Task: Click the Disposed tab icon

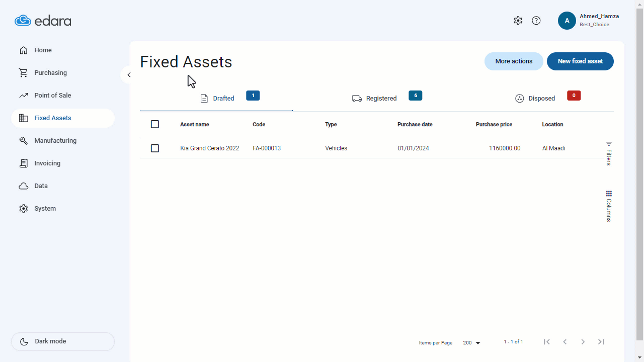Action: click(x=520, y=99)
